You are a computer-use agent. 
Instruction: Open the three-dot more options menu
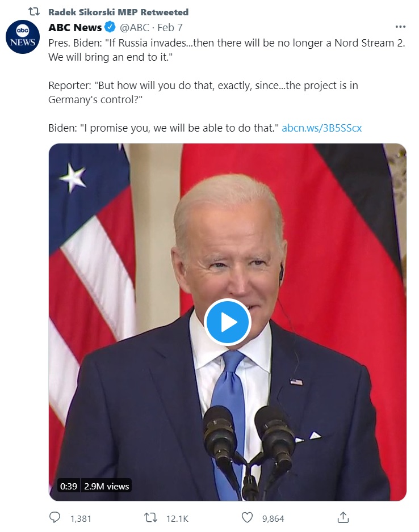click(400, 27)
